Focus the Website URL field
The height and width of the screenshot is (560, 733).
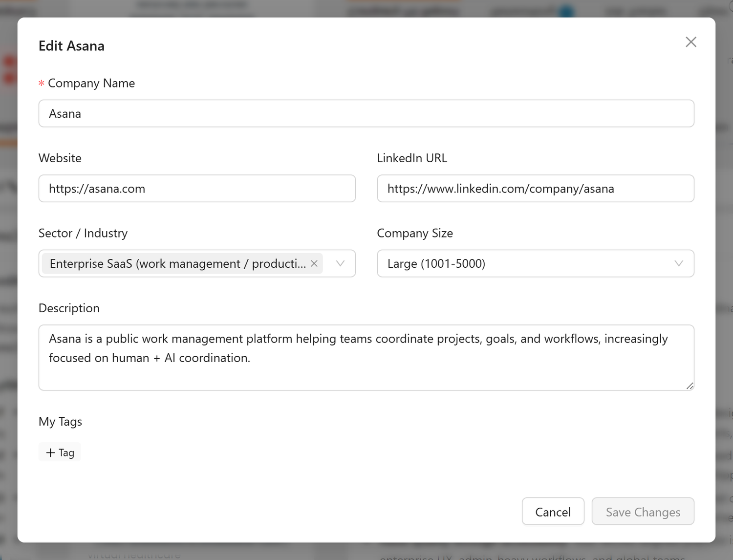(197, 189)
